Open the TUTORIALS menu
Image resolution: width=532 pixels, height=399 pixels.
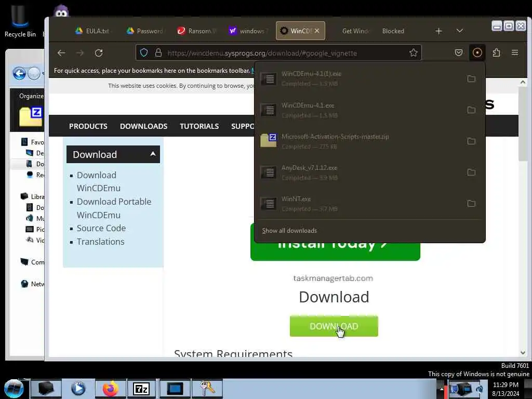click(x=199, y=126)
